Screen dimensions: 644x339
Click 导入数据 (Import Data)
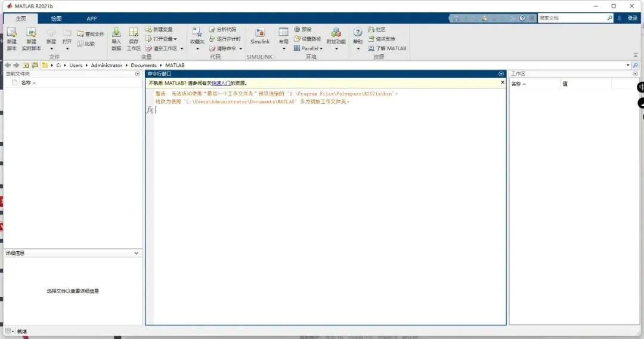click(x=116, y=39)
